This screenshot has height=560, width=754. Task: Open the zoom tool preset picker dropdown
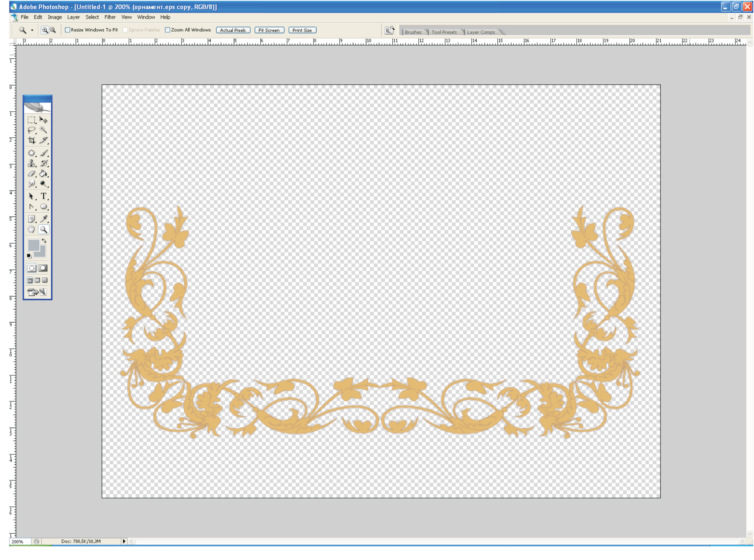tap(32, 30)
